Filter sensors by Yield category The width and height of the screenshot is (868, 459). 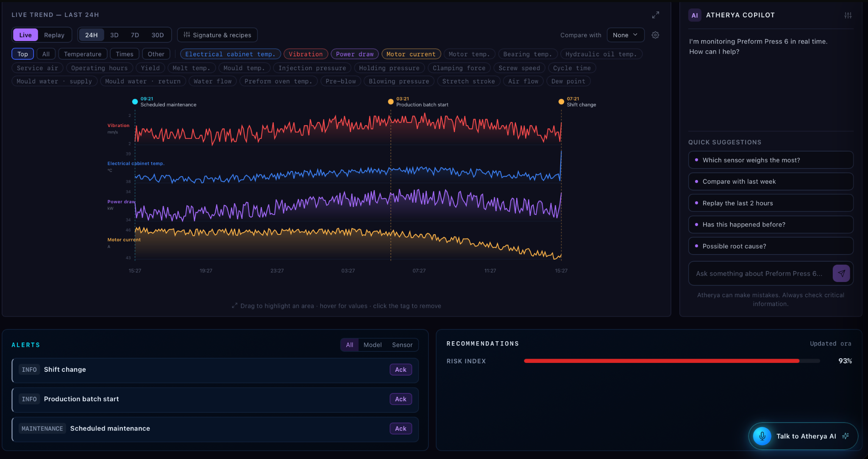[150, 68]
